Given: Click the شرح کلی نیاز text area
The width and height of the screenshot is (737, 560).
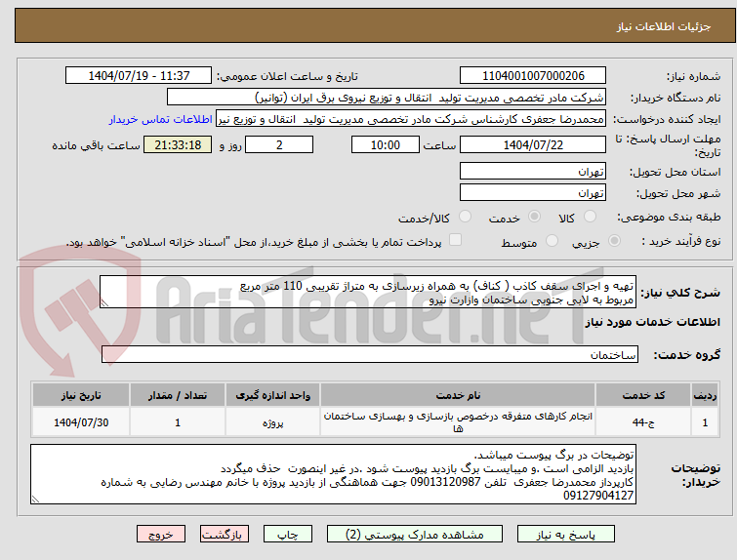Looking at the screenshot, I should click(x=368, y=293).
